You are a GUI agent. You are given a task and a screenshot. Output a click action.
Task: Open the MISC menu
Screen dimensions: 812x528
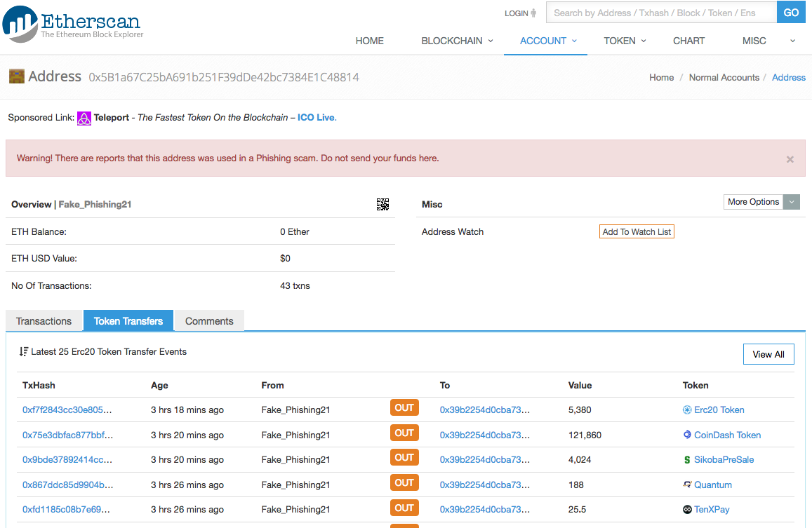pos(754,41)
